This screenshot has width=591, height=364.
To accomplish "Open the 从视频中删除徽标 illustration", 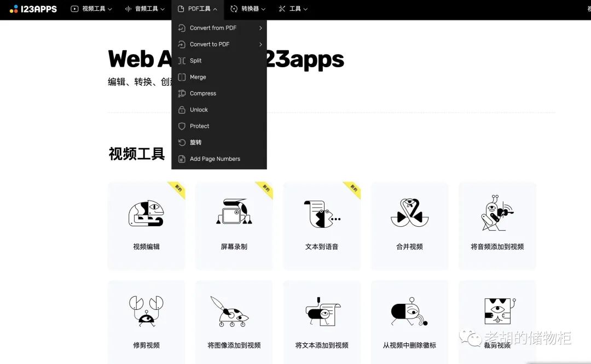I will coord(409,312).
